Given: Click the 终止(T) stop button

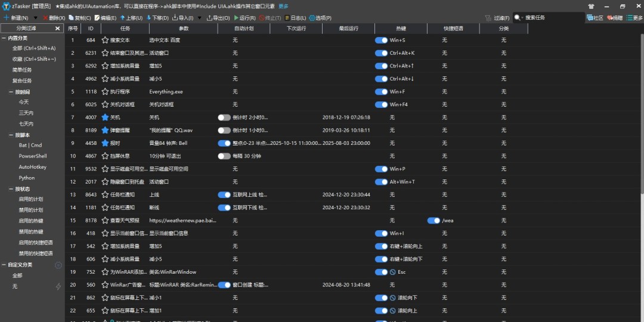Looking at the screenshot, I should [x=270, y=18].
